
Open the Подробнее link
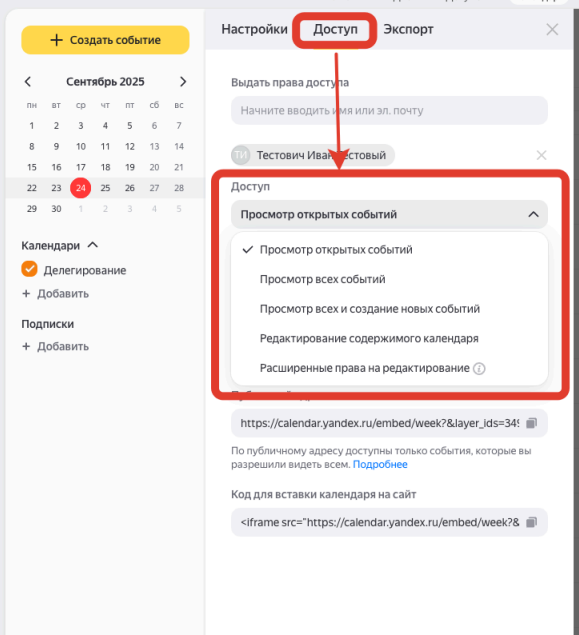pos(380,465)
